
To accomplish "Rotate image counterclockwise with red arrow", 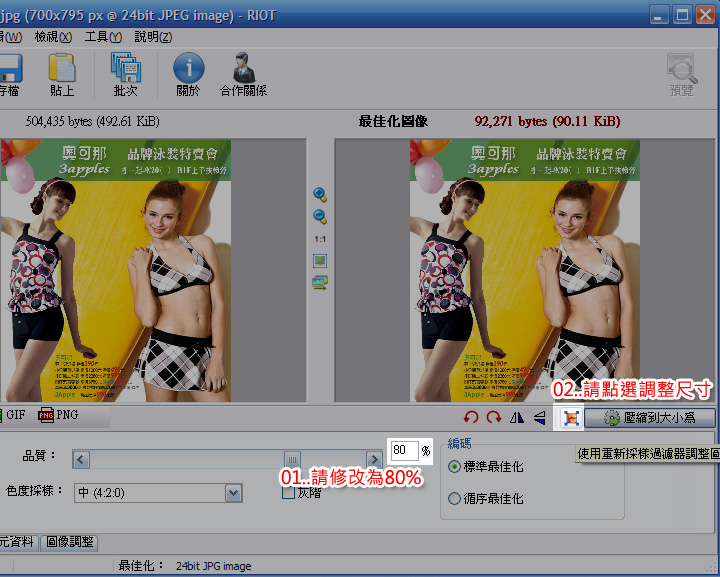I will click(471, 417).
